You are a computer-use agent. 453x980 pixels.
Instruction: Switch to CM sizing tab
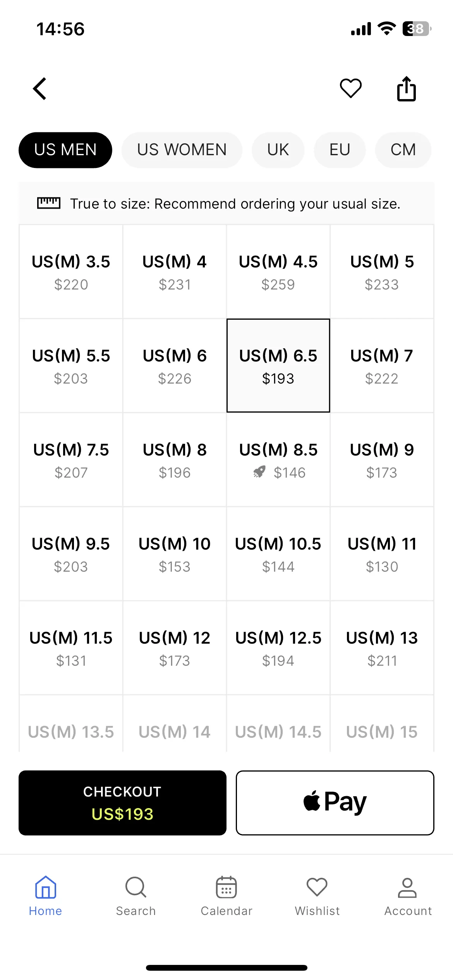click(403, 150)
